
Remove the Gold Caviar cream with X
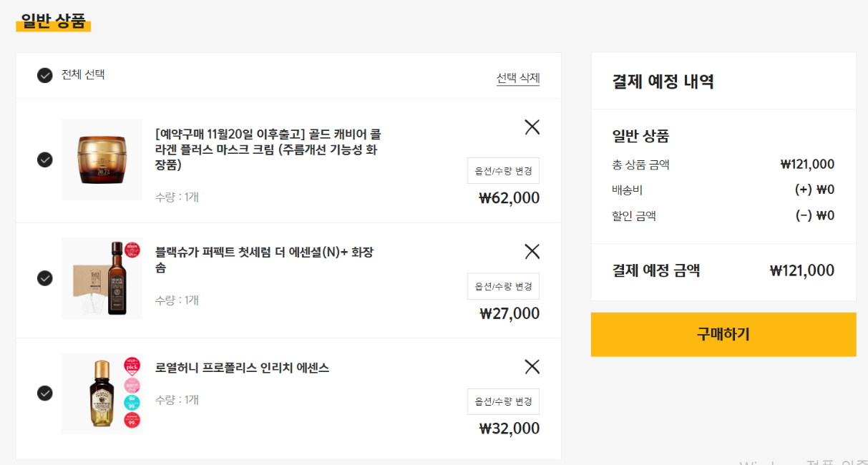point(532,127)
